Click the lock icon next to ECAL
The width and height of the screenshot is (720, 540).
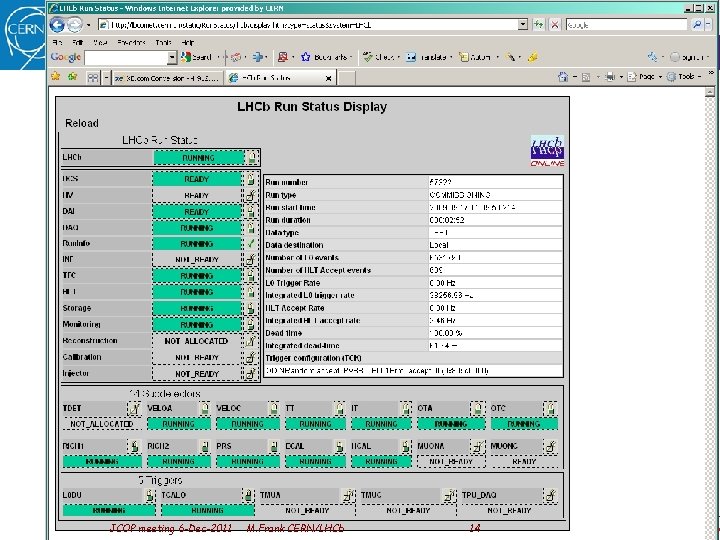340,447
